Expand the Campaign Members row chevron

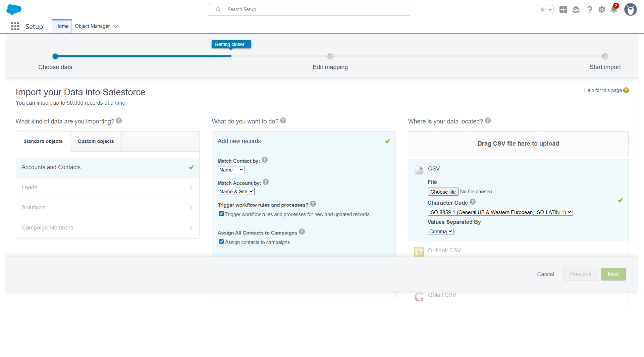pos(191,228)
